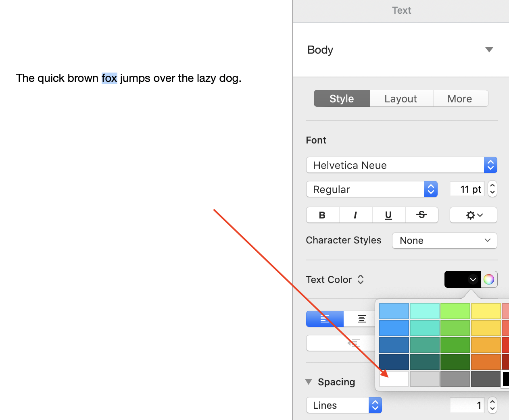Click the 11 pt font size field
509x420 pixels.
coord(467,189)
